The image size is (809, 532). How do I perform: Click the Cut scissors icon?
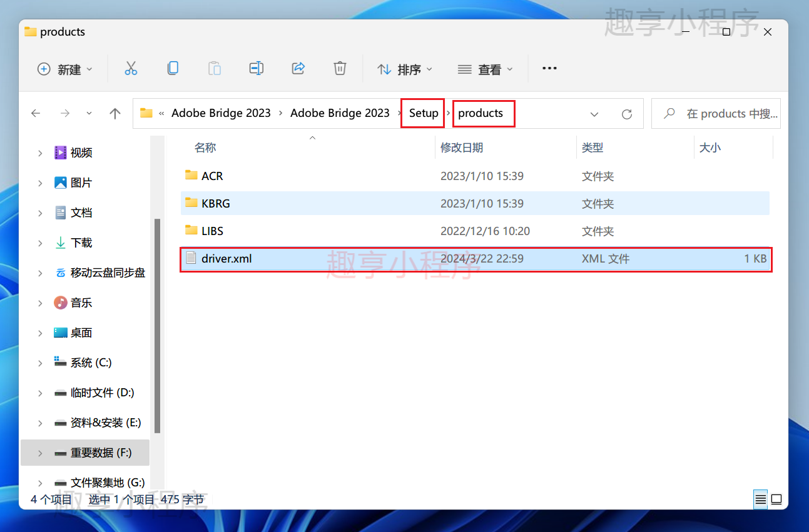pyautogui.click(x=131, y=69)
